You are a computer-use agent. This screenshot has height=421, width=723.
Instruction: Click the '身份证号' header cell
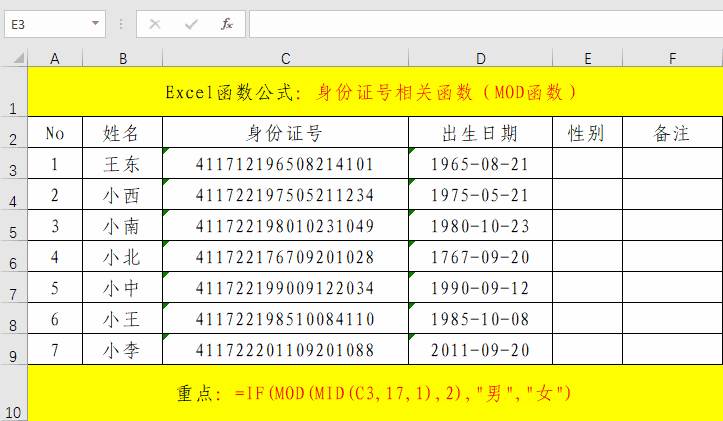[x=285, y=133]
